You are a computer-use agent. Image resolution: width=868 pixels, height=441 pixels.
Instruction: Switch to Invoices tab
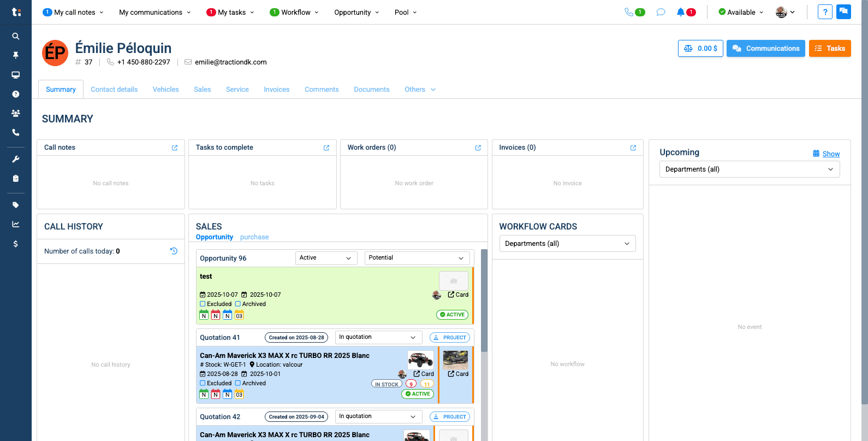(x=277, y=90)
